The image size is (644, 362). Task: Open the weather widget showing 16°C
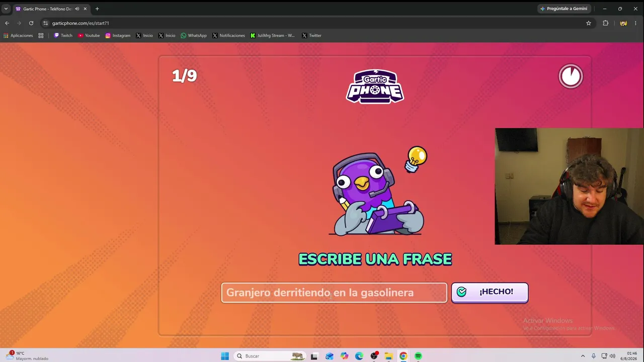click(27, 356)
